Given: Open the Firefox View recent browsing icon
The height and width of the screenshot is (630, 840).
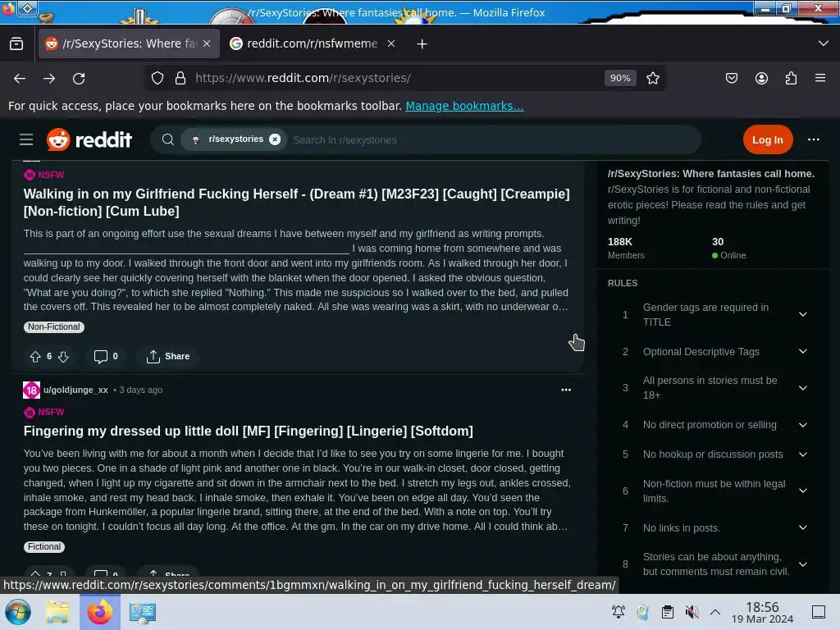Looking at the screenshot, I should [x=16, y=44].
